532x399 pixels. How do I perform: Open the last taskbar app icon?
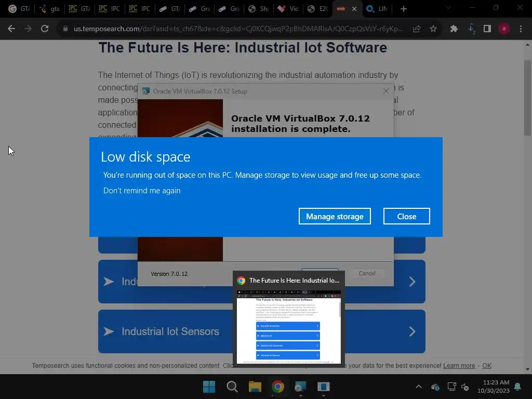coord(323,387)
